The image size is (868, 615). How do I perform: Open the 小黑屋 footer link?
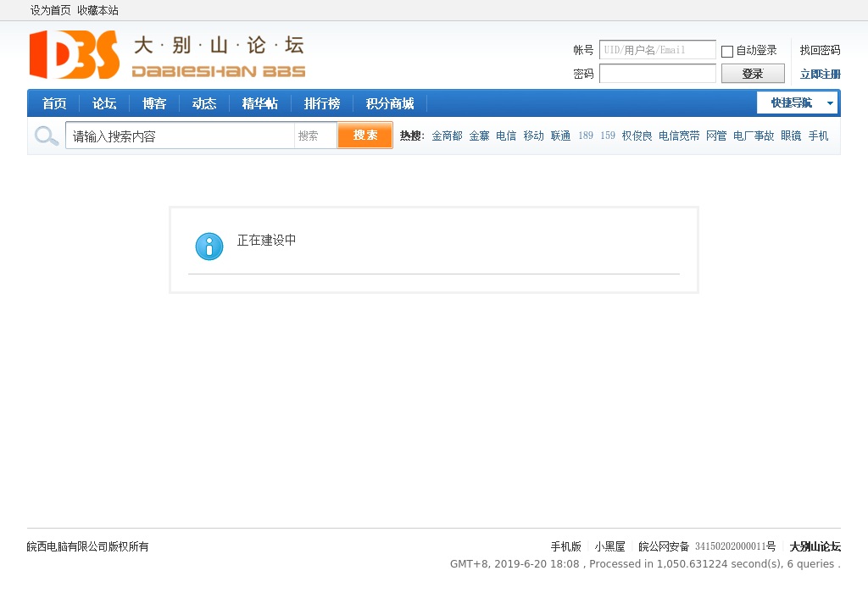point(609,546)
